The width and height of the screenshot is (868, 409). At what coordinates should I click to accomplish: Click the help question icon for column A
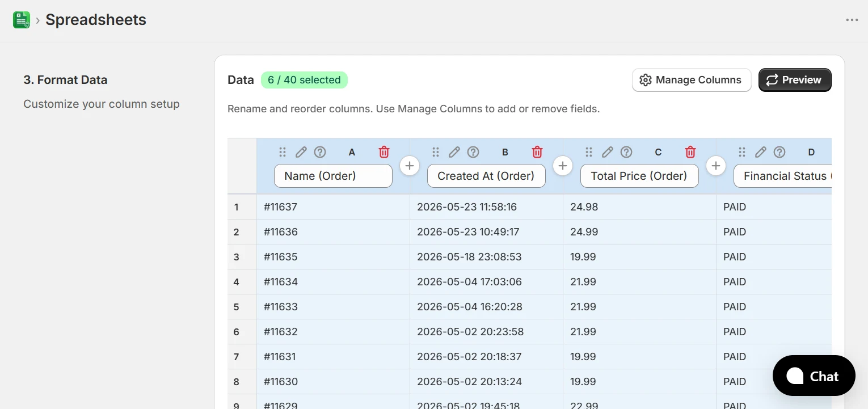pos(320,152)
